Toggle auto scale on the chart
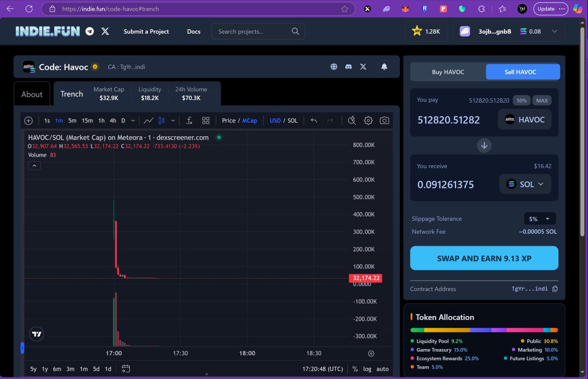Viewport: 588px width, 379px height. coord(383,369)
